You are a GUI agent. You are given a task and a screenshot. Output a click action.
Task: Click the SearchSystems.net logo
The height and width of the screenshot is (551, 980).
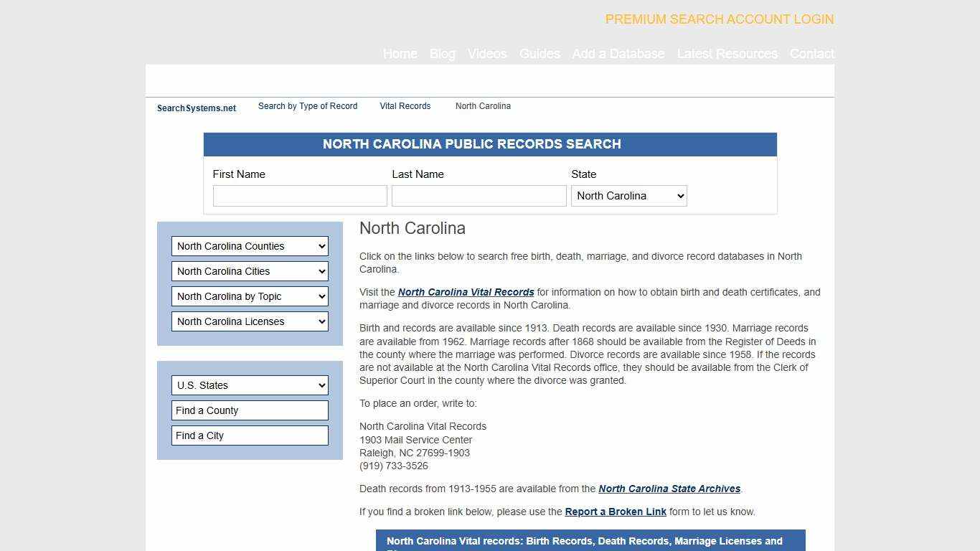pyautogui.click(x=196, y=108)
